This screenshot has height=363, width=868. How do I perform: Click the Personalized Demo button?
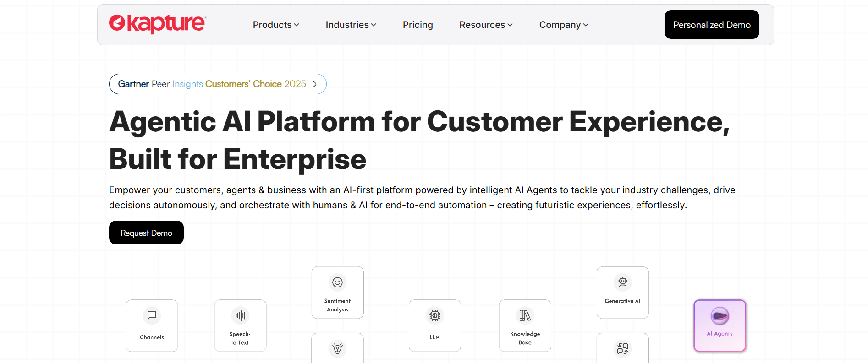click(711, 25)
